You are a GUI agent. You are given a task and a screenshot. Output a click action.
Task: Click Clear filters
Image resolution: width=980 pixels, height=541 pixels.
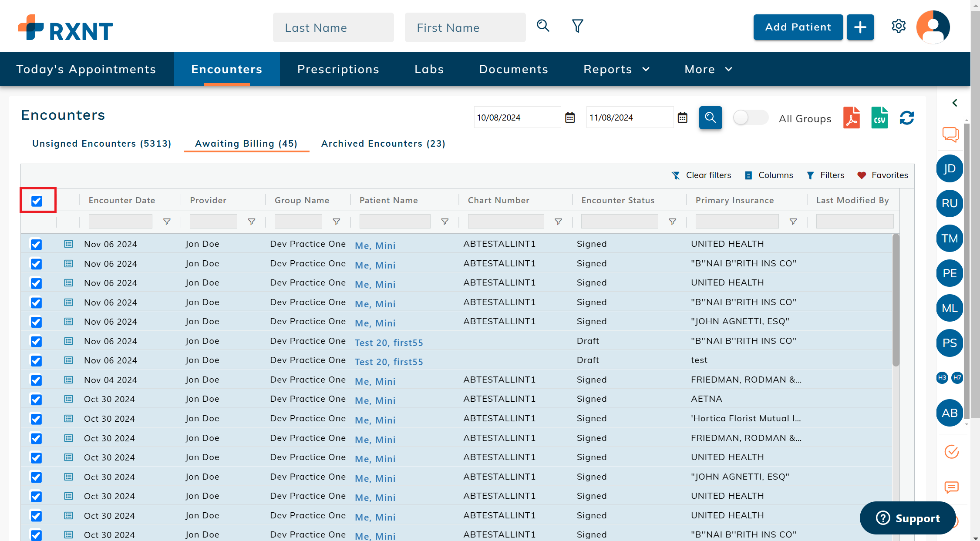701,175
